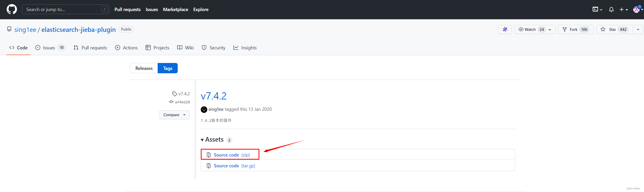The width and height of the screenshot is (644, 192).
Task: Expand the Watch options dropdown arrow
Action: (x=550, y=30)
